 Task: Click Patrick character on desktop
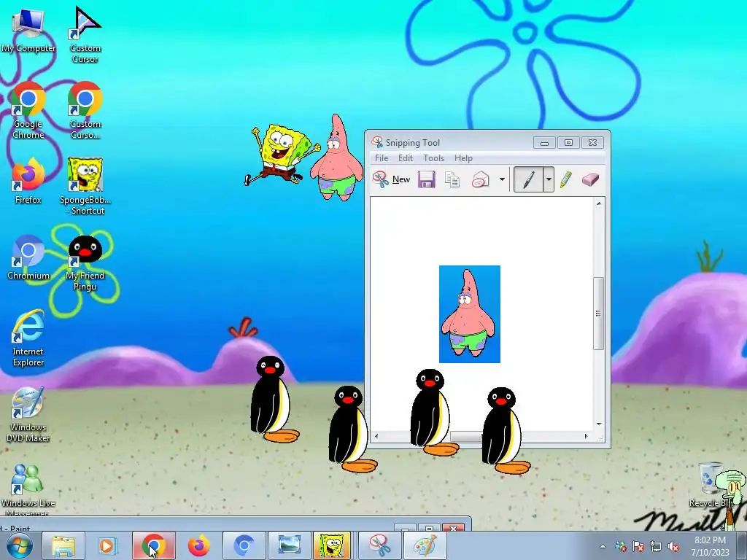click(337, 157)
